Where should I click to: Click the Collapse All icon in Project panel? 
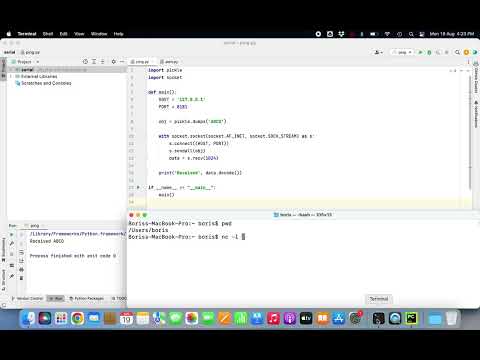[x=103, y=62]
